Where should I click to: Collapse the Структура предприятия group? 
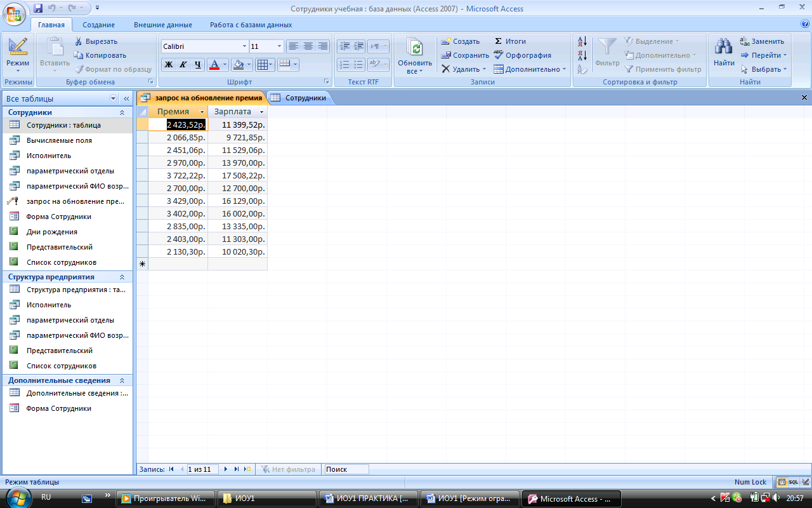point(122,277)
